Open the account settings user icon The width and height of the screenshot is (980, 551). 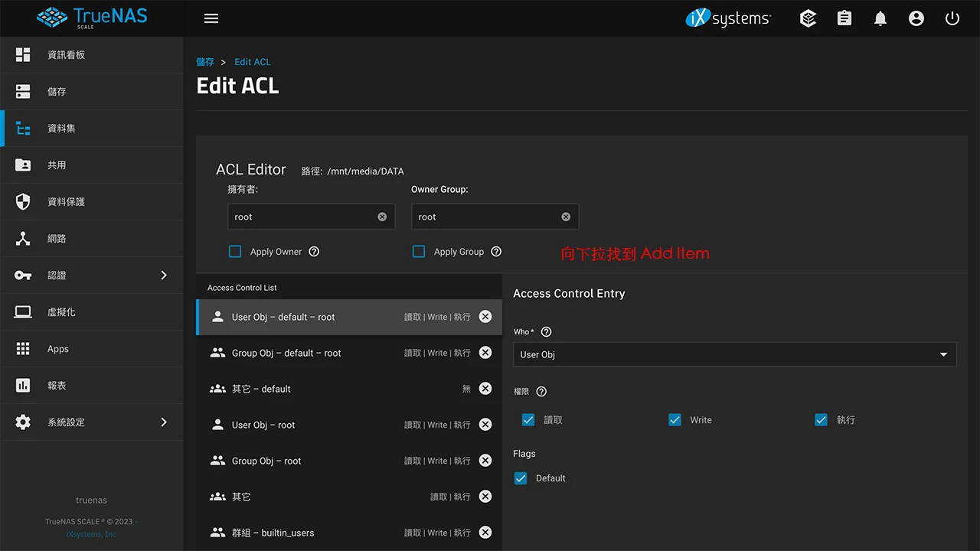[x=916, y=18]
